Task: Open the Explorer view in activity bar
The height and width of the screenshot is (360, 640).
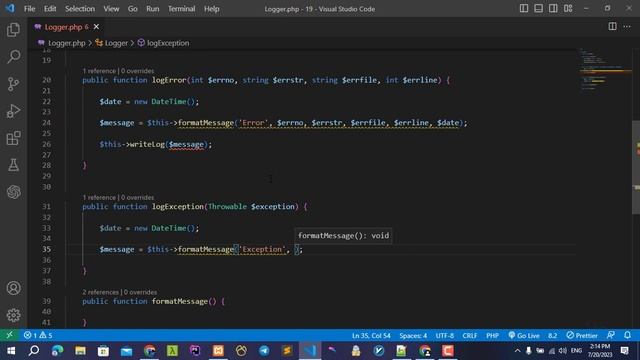Action: coord(13,30)
